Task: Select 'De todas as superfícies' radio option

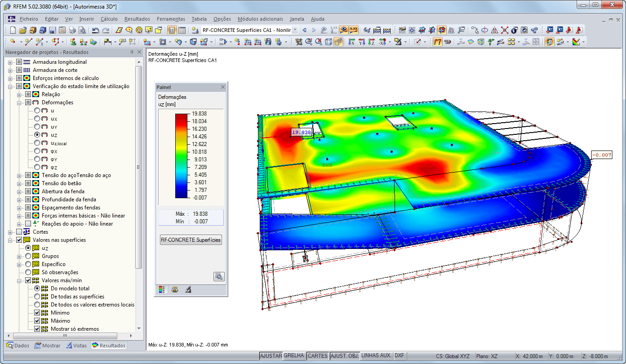Action: pyautogui.click(x=37, y=297)
